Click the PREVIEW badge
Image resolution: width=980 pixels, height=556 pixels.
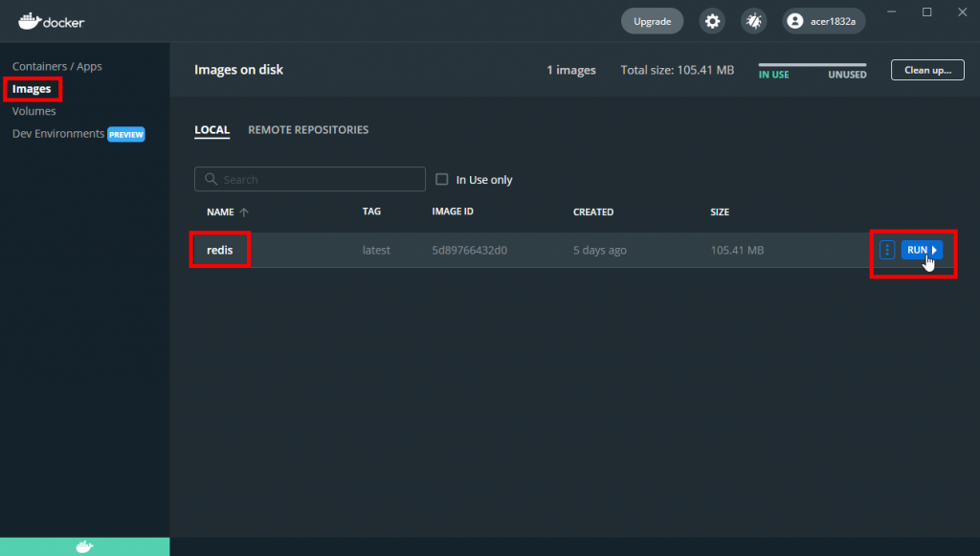[x=126, y=134]
